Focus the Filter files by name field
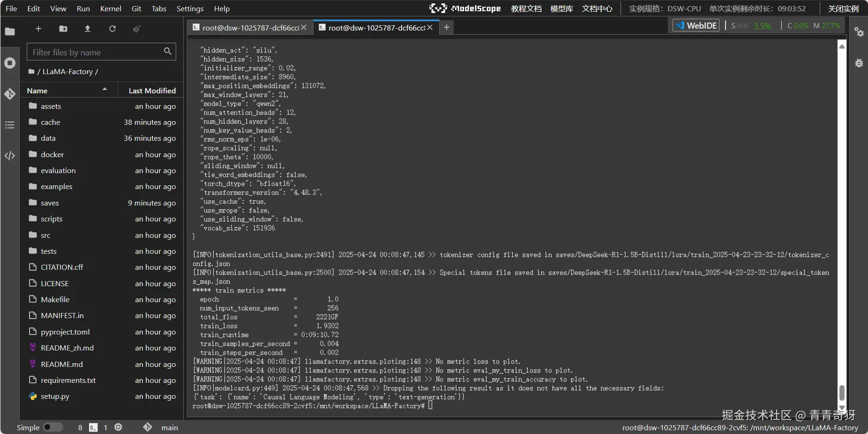The height and width of the screenshot is (434, 868). click(101, 52)
